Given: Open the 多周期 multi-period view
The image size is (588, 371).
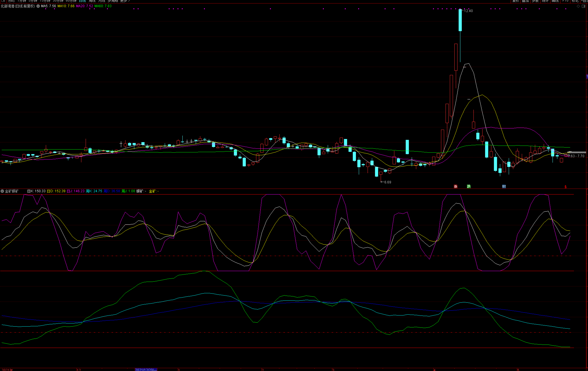Looking at the screenshot, I should pos(113,1).
